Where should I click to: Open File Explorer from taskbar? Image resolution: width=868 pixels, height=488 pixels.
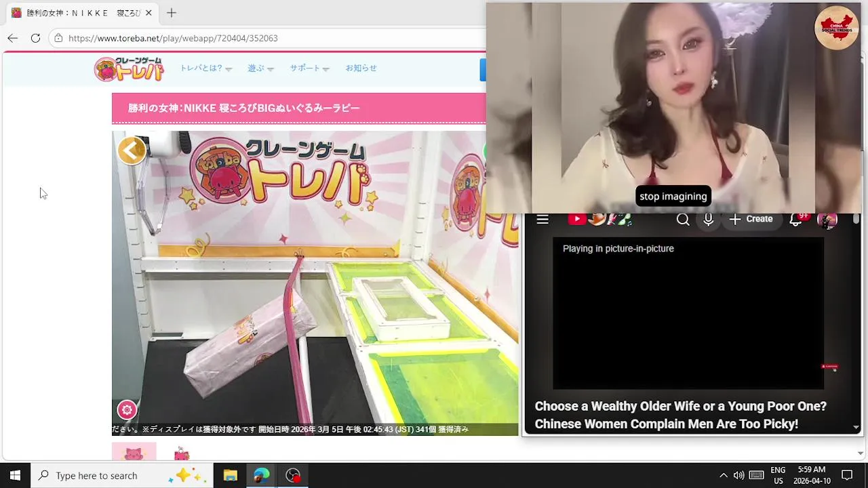[x=230, y=475]
